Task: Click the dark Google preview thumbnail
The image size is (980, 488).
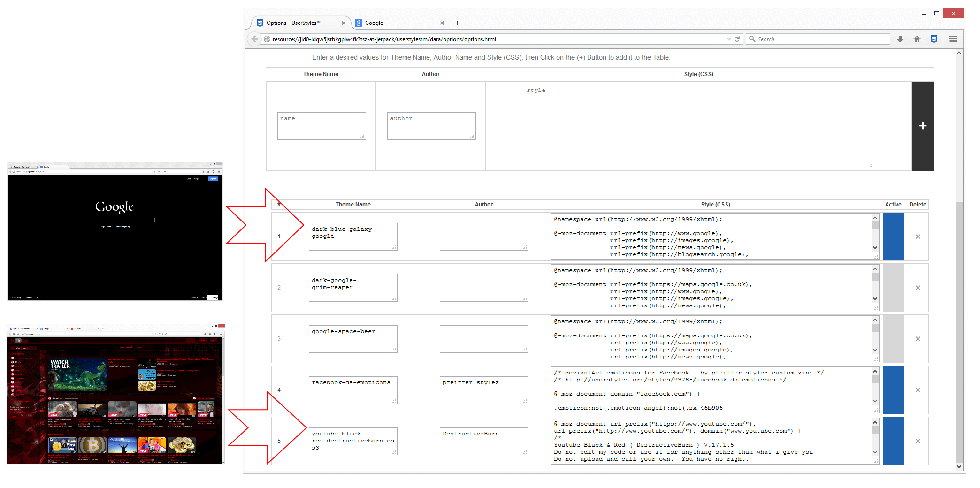Action: (x=115, y=231)
